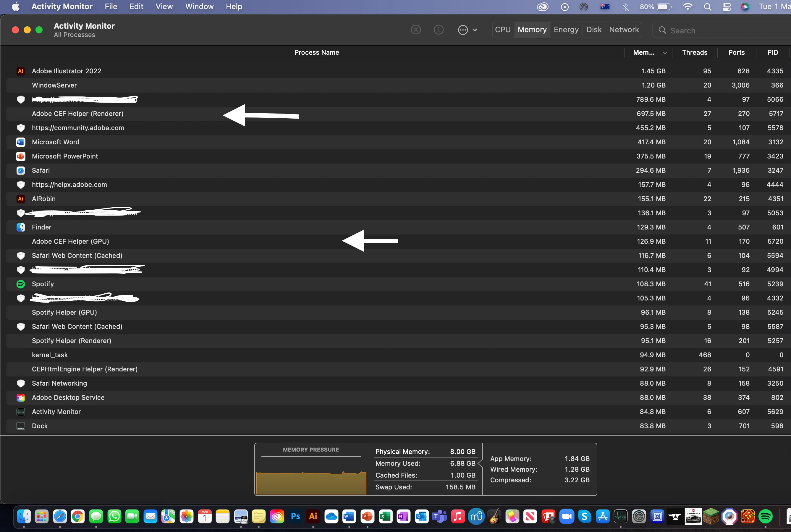Open Photoshop from the Dock
The height and width of the screenshot is (532, 791).
pos(295,516)
